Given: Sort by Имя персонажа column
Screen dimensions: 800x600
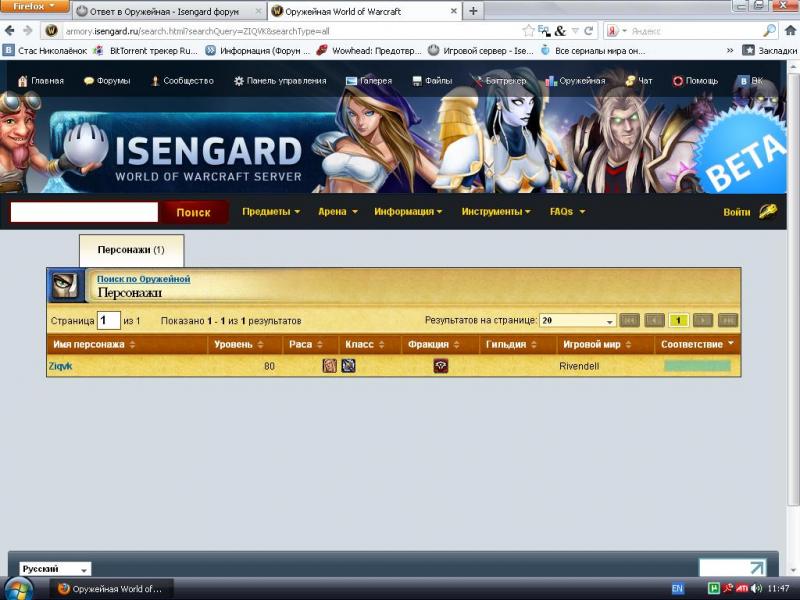Looking at the screenshot, I should tap(93, 344).
